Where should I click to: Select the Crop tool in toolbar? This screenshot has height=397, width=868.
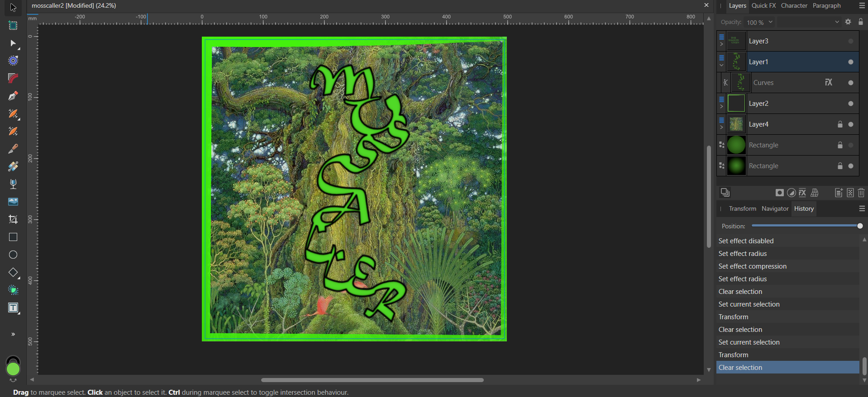[13, 220]
